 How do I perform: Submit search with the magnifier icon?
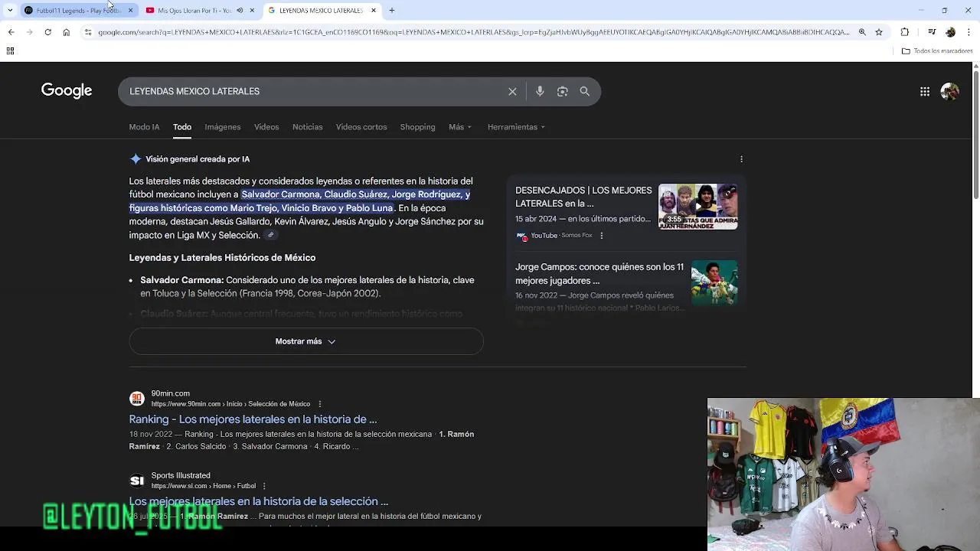(585, 91)
